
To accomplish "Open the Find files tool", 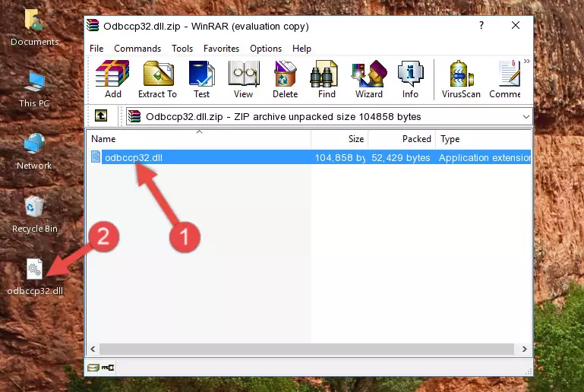I will click(327, 79).
